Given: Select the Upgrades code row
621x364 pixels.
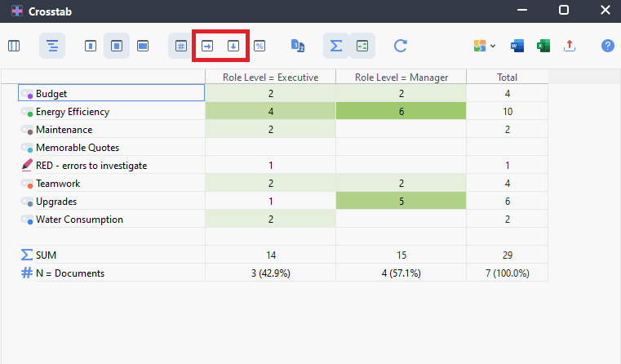Looking at the screenshot, I should pos(111,202).
